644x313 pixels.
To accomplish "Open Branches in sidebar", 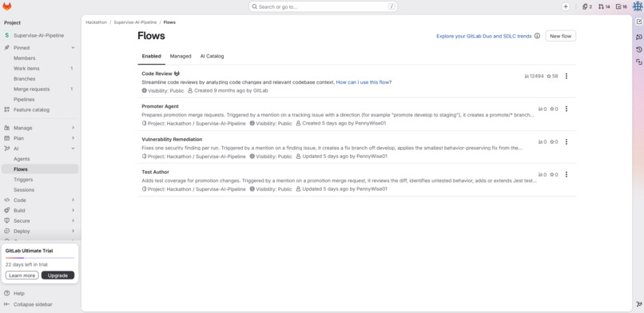I will 39,79.
